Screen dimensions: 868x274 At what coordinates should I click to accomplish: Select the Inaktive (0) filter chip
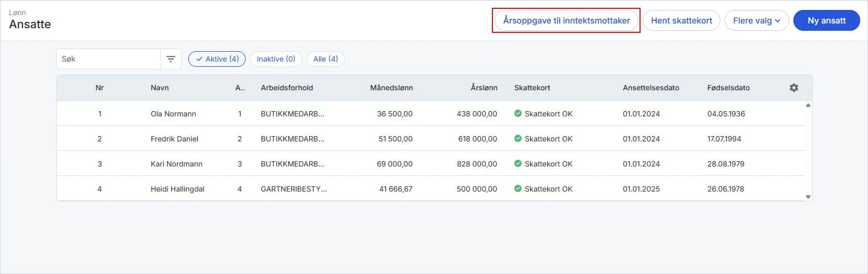pos(276,59)
